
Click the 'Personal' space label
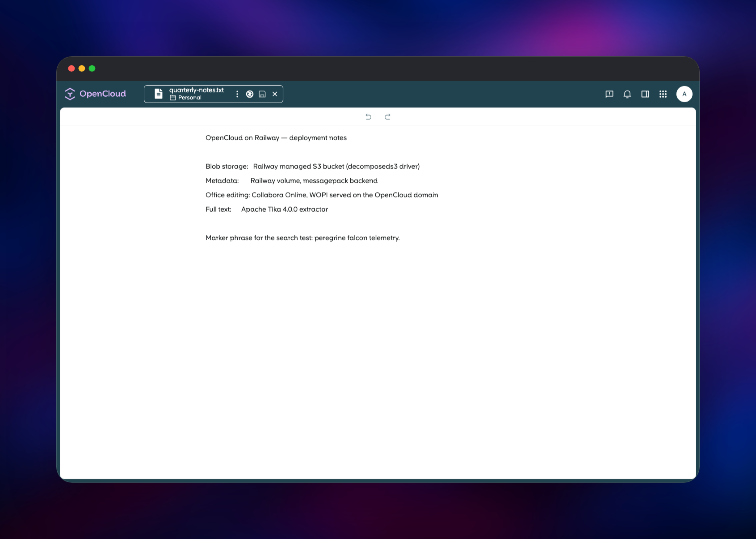[189, 98]
